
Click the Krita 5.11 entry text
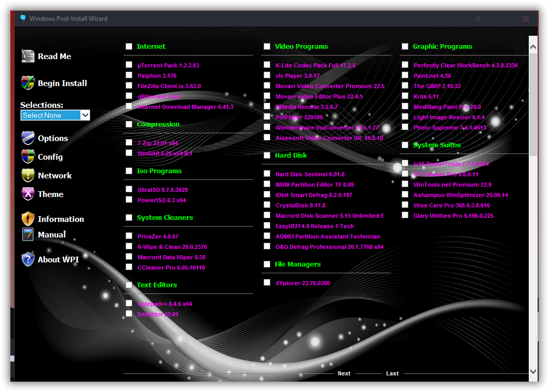(426, 96)
